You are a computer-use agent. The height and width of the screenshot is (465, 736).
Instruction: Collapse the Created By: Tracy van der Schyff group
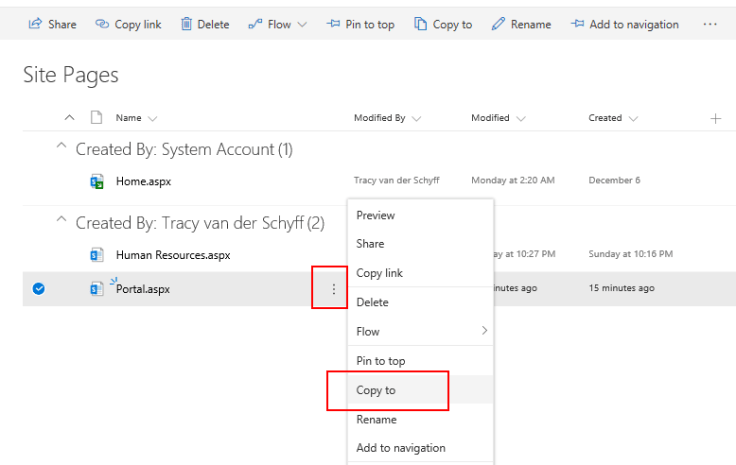(63, 222)
